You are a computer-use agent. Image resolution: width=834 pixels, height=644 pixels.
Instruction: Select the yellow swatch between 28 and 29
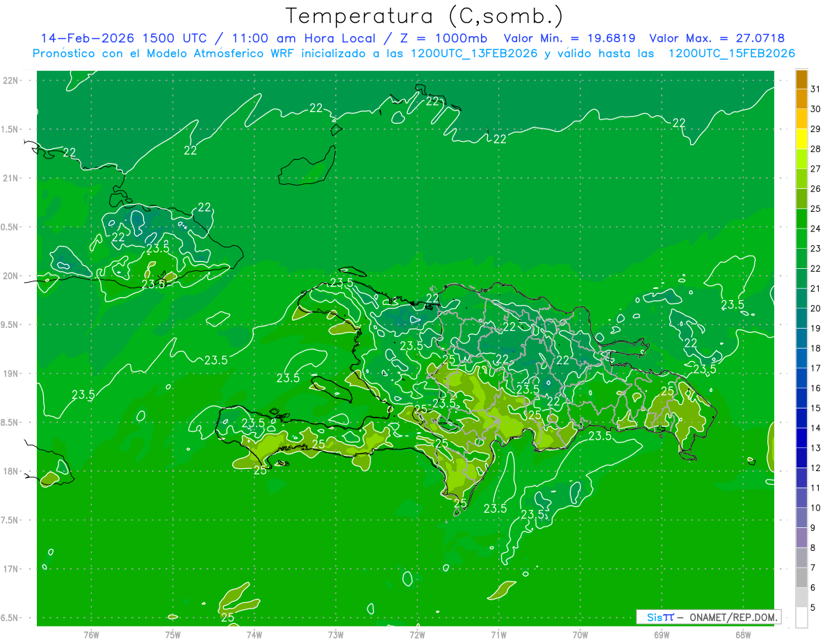tap(801, 139)
